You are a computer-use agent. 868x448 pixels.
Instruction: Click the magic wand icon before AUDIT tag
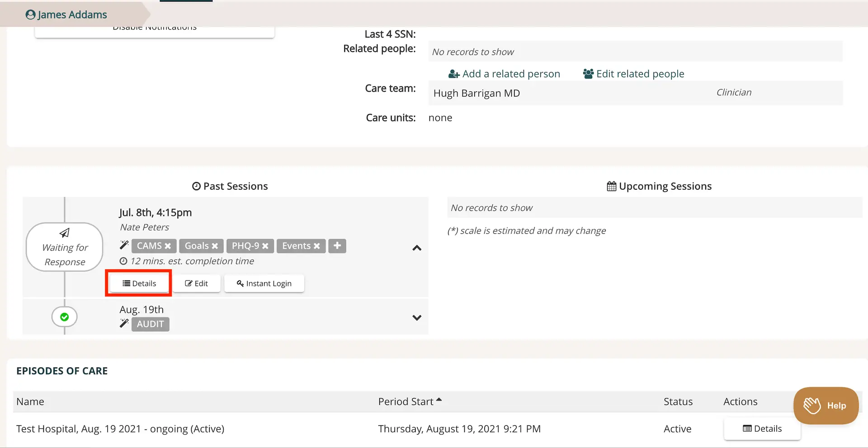(x=124, y=323)
